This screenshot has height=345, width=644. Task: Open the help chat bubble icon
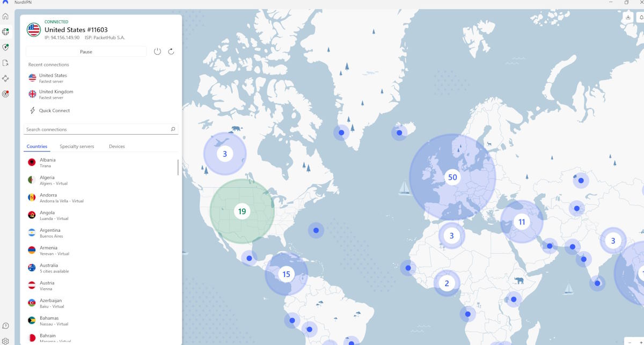tap(5, 326)
